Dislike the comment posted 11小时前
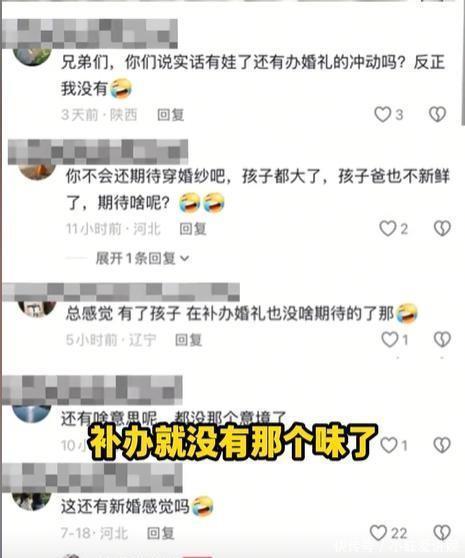The width and height of the screenshot is (465, 558). point(442,228)
